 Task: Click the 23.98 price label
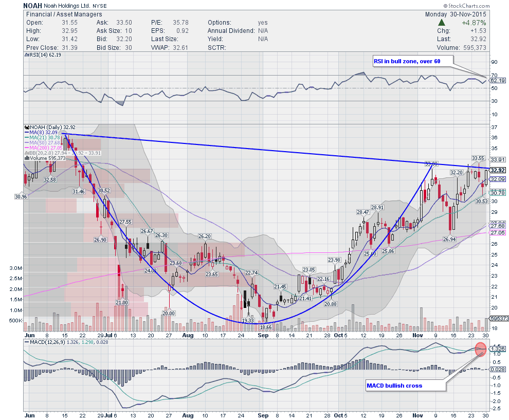pos(334,260)
